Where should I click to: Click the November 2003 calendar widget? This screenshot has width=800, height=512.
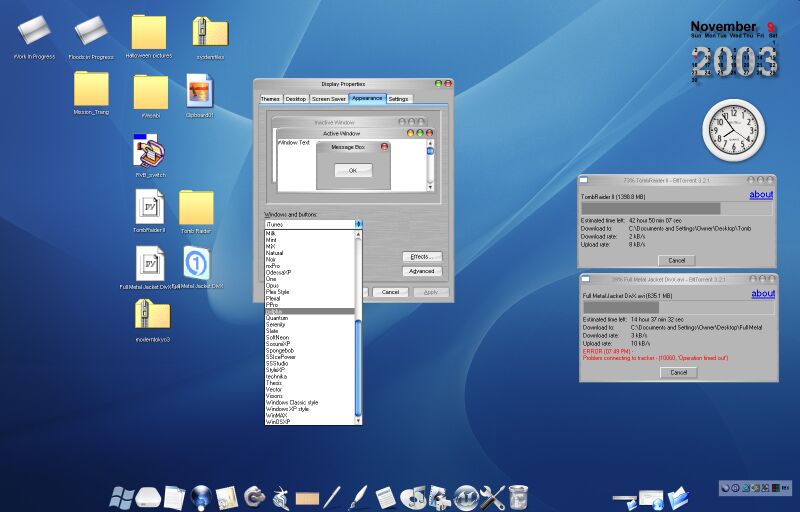[x=734, y=52]
